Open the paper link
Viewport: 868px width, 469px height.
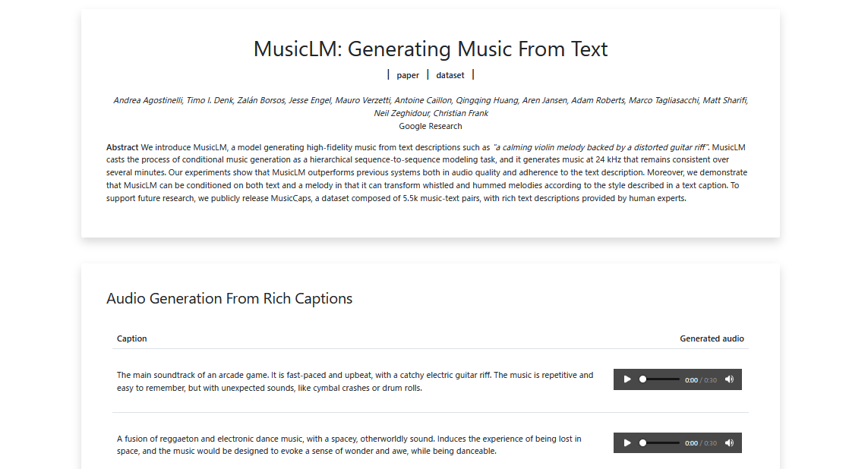(408, 75)
